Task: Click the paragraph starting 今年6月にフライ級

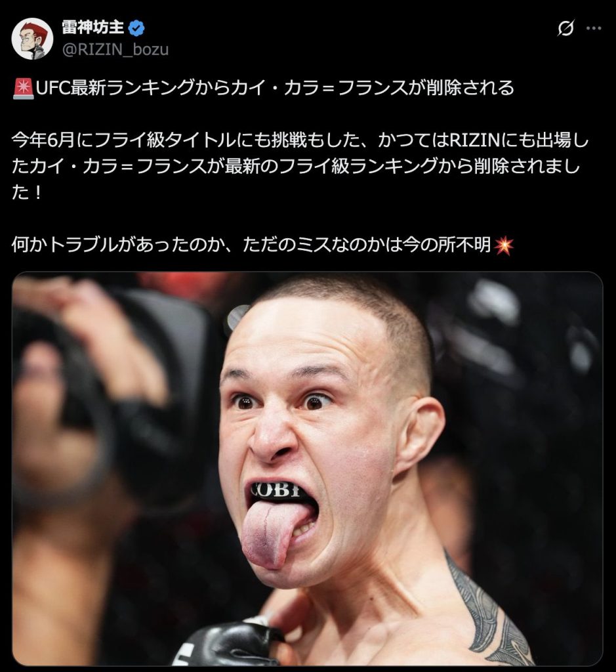Action: point(300,167)
